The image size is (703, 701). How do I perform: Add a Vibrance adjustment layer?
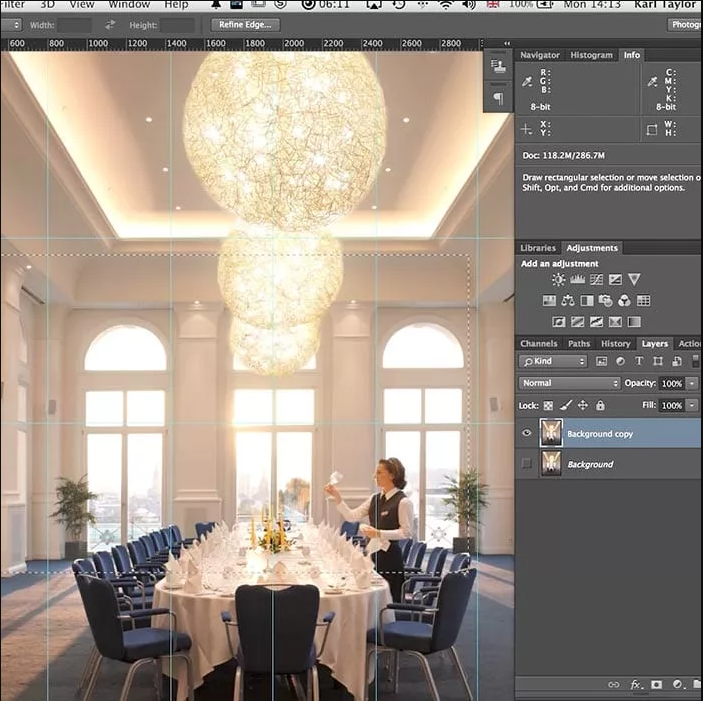click(x=634, y=279)
